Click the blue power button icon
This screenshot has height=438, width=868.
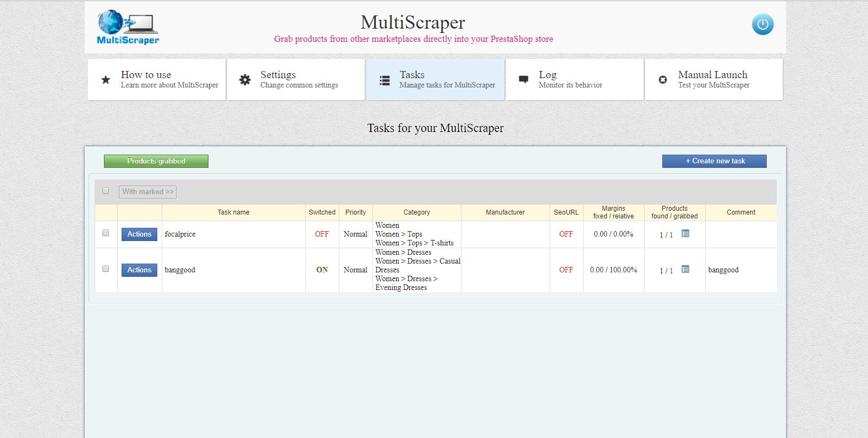click(x=762, y=24)
